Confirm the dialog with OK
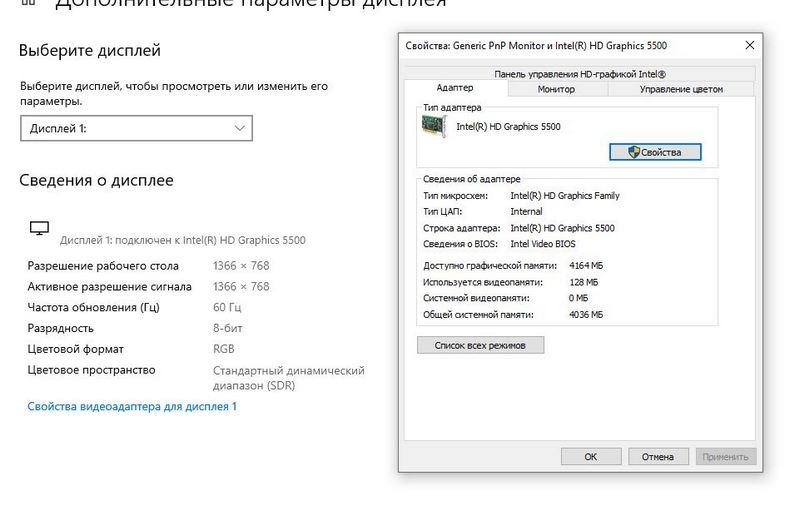This screenshot has width=800, height=506. point(590,456)
